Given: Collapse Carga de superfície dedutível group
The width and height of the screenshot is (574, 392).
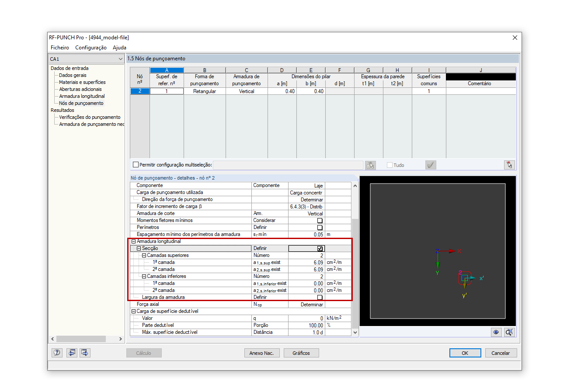Looking at the screenshot, I should pyautogui.click(x=134, y=312).
